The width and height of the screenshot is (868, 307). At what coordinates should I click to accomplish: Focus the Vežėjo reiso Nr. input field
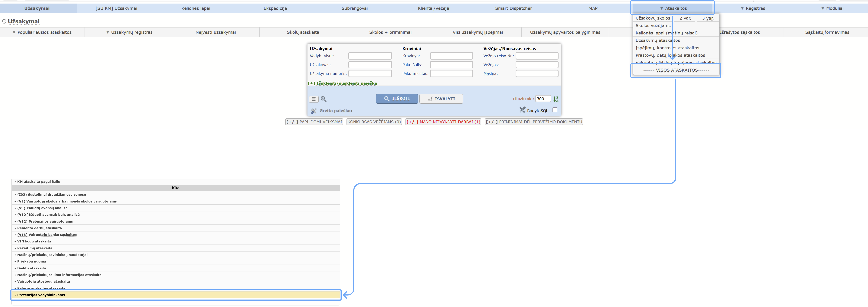coord(537,56)
